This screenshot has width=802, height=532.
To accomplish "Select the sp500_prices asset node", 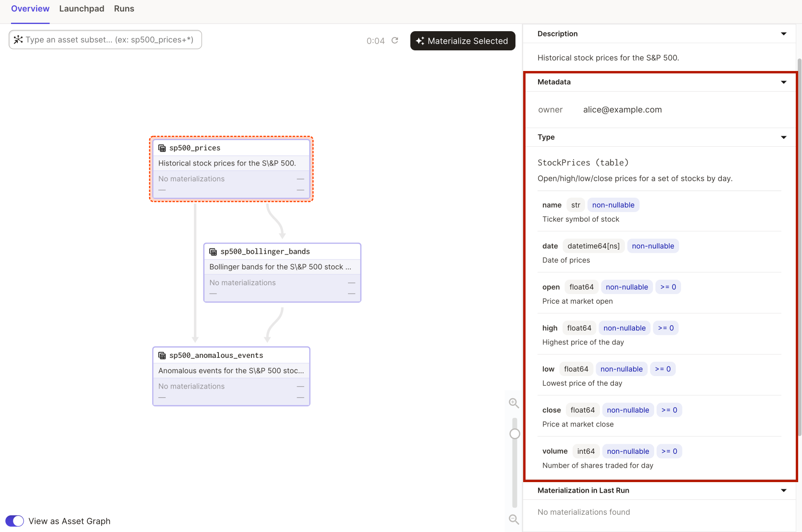I will point(231,169).
